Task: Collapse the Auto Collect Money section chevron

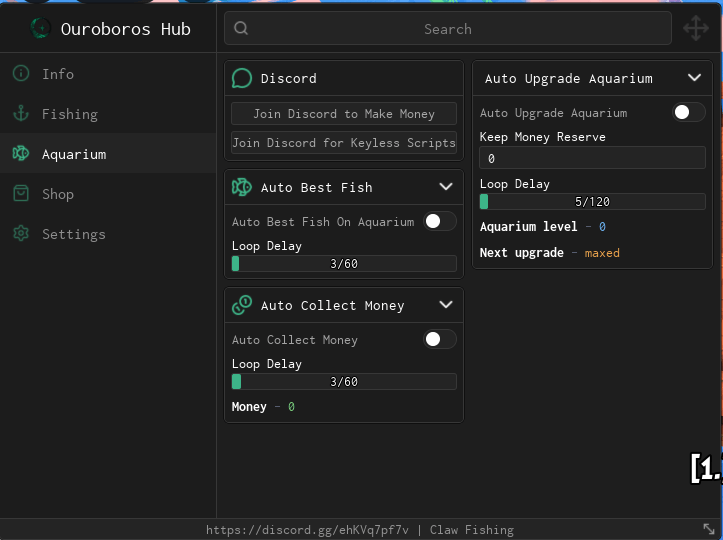Action: coord(446,305)
